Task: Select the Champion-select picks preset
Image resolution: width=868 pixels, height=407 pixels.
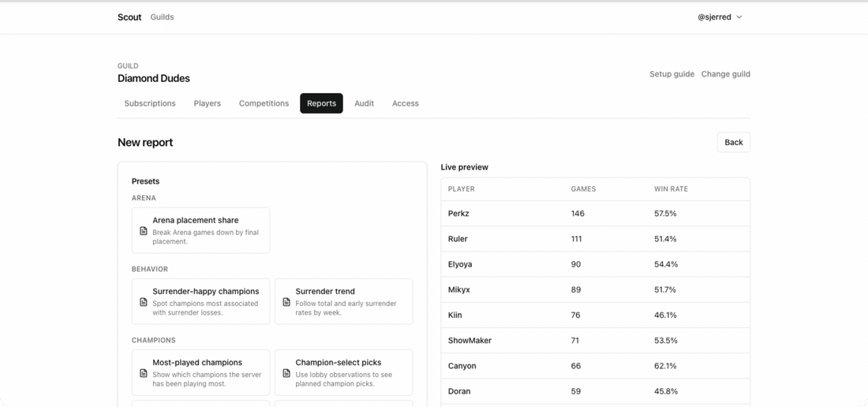Action: coord(344,373)
